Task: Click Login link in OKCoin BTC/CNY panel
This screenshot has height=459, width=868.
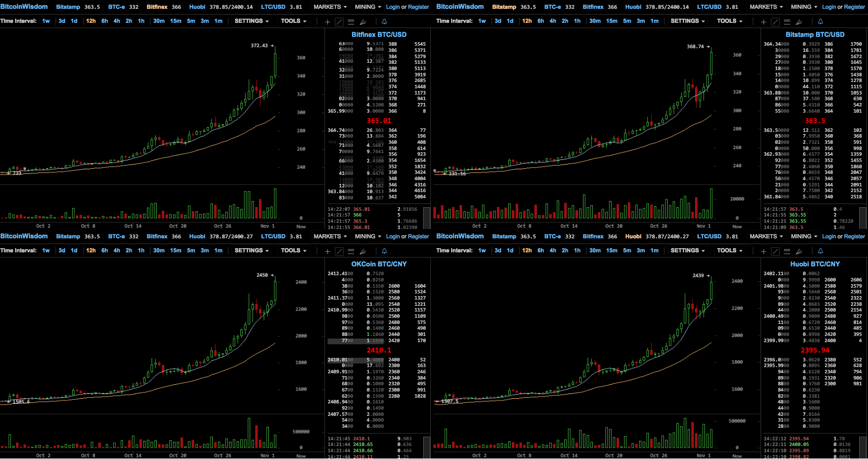Action: pyautogui.click(x=393, y=237)
